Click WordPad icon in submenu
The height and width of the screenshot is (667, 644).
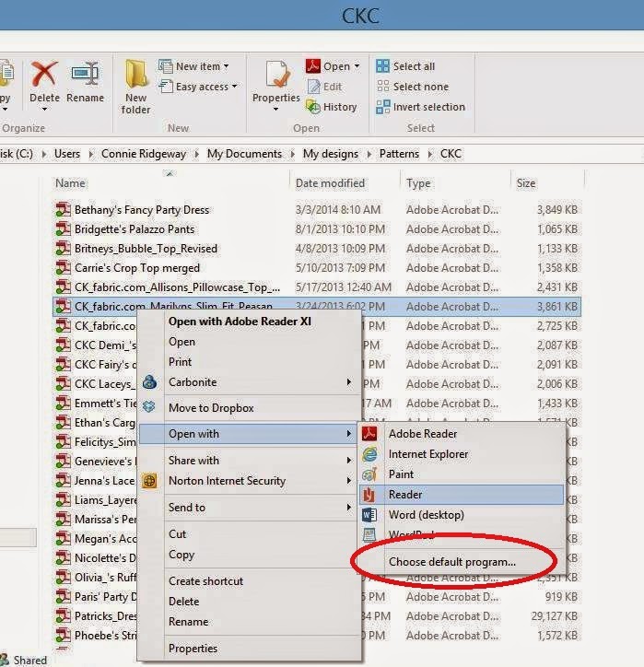click(x=369, y=534)
